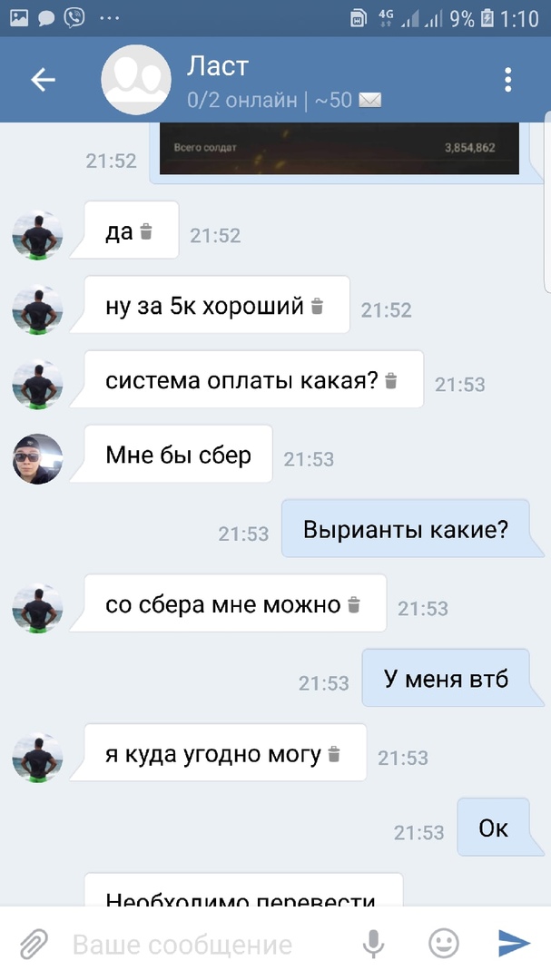
Task: Tap the 'Мне бы сбер' sender's sunglasses avatar
Action: tap(37, 459)
